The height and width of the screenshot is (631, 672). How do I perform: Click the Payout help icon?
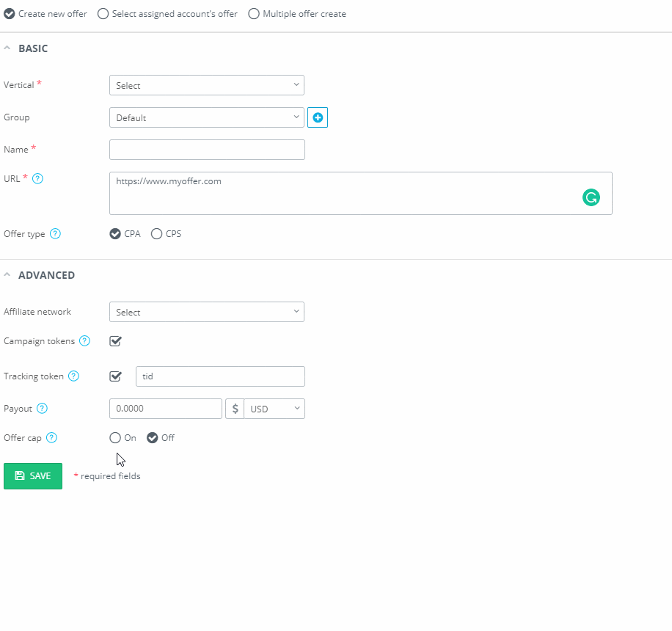click(x=42, y=408)
